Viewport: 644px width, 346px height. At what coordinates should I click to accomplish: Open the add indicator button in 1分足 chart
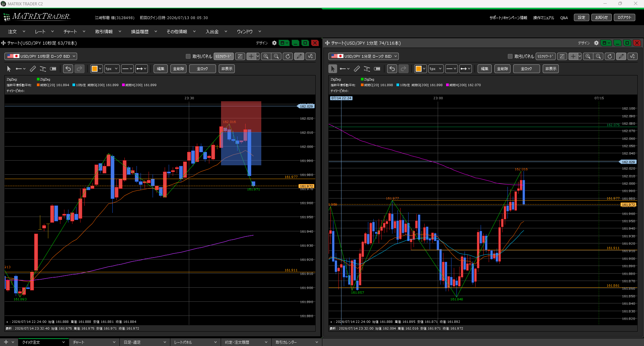(x=633, y=56)
